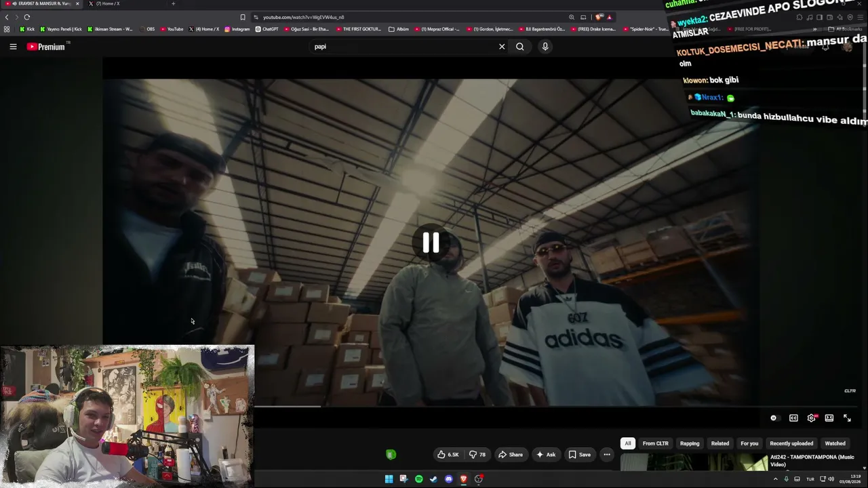The height and width of the screenshot is (488, 868).
Task: Open the '(4) Home / X' bookmark
Action: [203, 29]
